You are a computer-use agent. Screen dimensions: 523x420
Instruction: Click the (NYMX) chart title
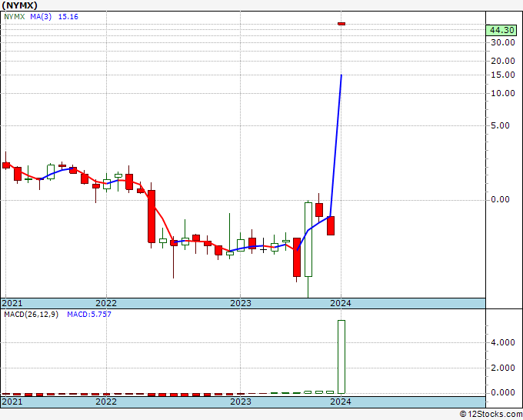(x=20, y=5)
